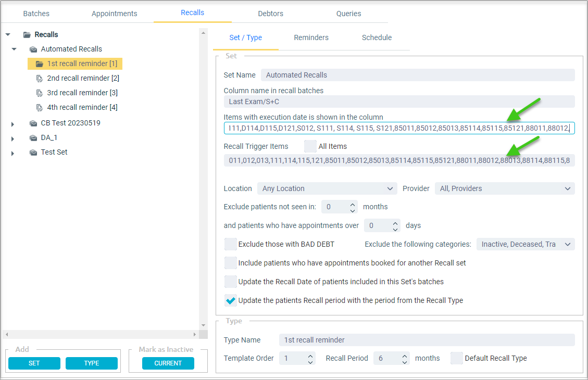Open the Queries tab
This screenshot has width=588, height=380.
point(349,14)
